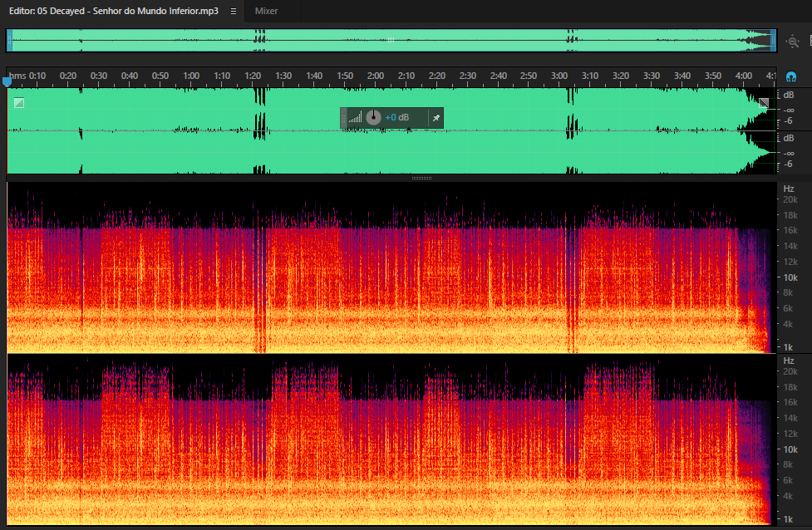Click the navigator's left edge handle
The width and height of the screenshot is (812, 530).
tap(9, 41)
